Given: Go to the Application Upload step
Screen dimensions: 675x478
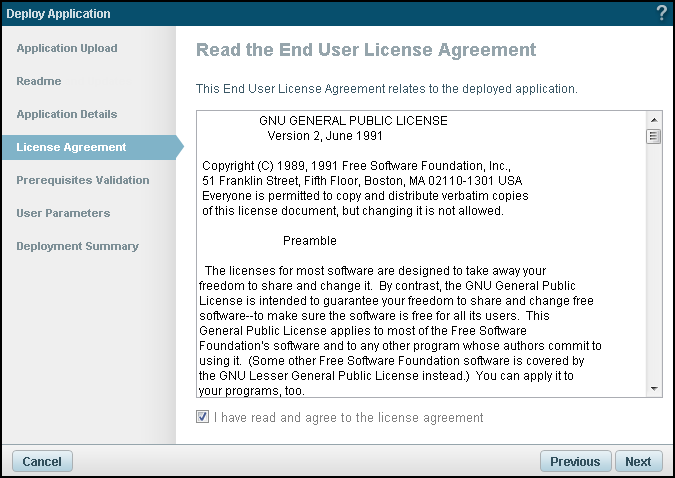Looking at the screenshot, I should click(67, 48).
